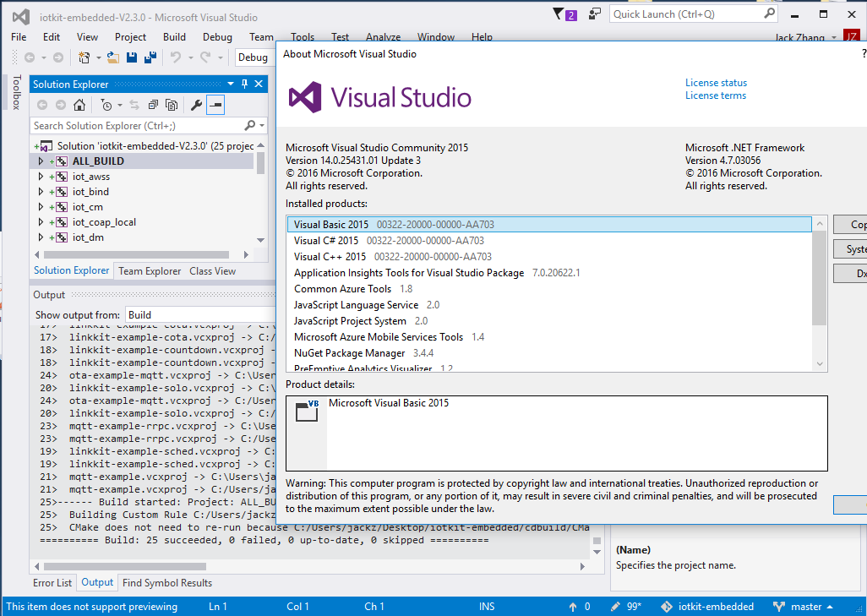The width and height of the screenshot is (867, 616).
Task: Click the Save All icon in toolbar
Action: tap(150, 57)
